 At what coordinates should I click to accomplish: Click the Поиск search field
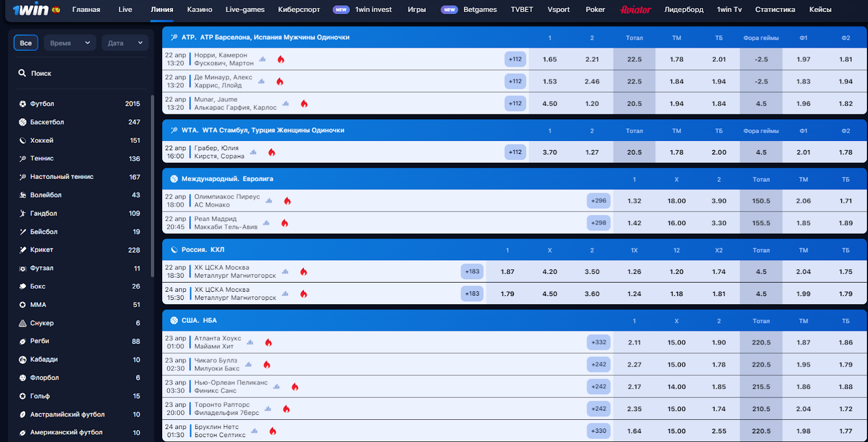(x=80, y=73)
